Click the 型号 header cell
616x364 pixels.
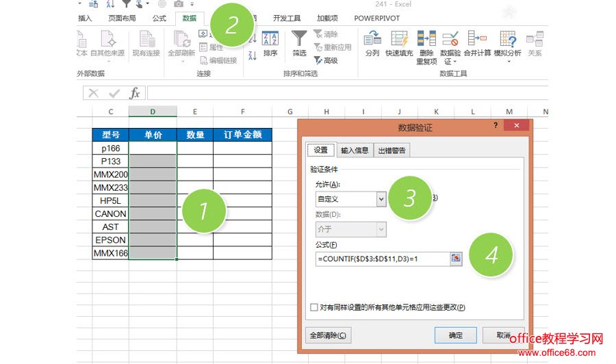(110, 135)
